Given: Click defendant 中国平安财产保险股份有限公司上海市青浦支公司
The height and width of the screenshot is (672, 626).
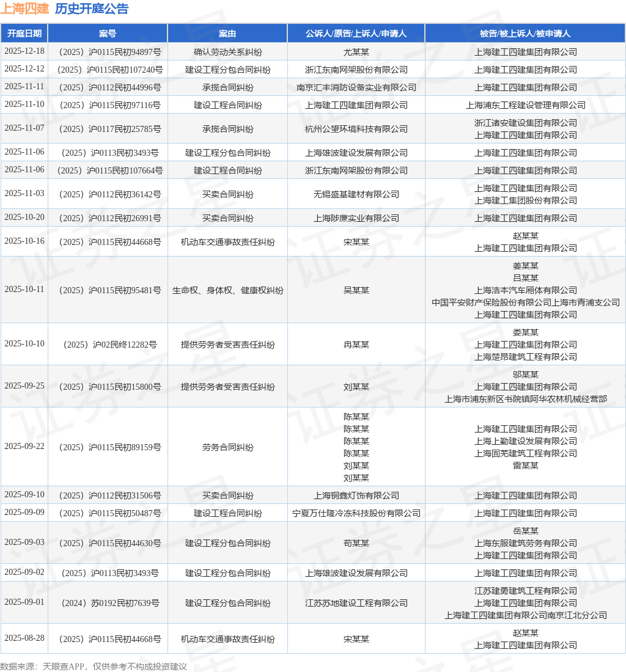Looking at the screenshot, I should (x=526, y=302).
